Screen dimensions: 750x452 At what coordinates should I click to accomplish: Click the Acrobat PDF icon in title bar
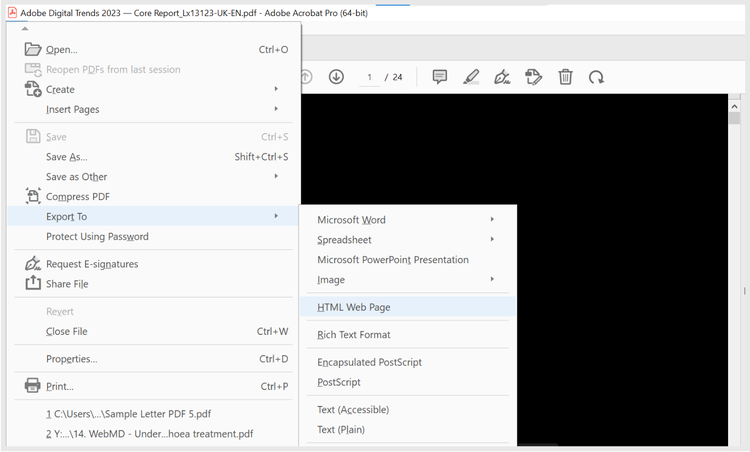point(12,12)
